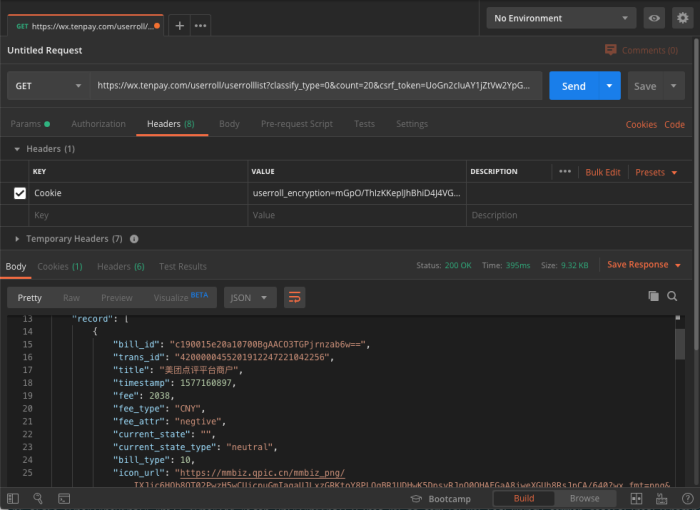Open the icon_url mmbiz.qpic.cn link
The height and width of the screenshot is (510, 700).
tap(262, 473)
